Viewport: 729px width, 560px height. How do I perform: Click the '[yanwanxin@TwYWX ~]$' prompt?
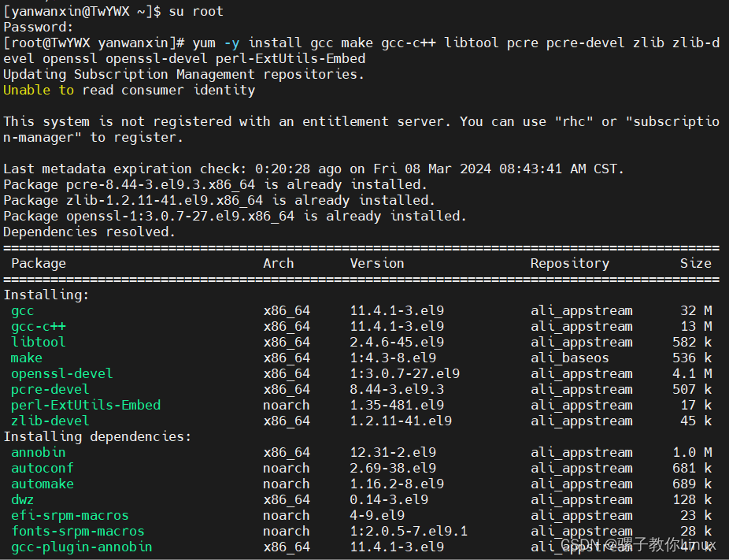83,12
